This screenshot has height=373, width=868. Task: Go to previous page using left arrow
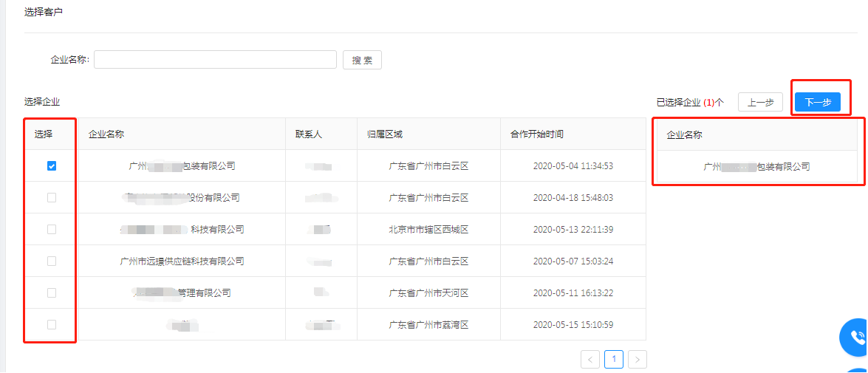(590, 360)
